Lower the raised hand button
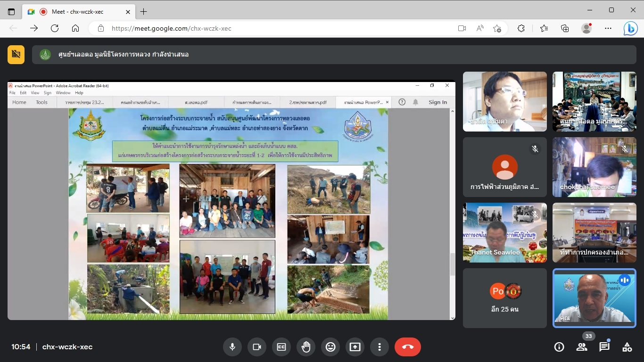Image resolution: width=644 pixels, height=362 pixels. tap(306, 347)
